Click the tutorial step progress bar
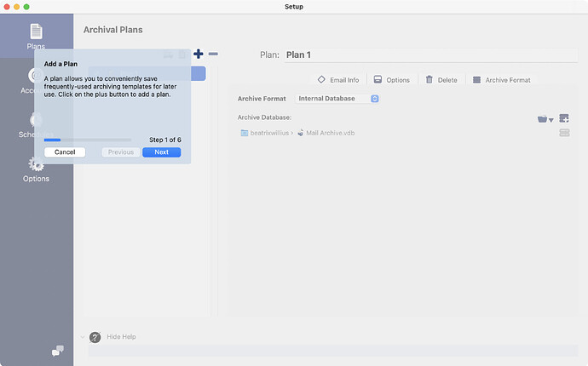This screenshot has height=366, width=588. (88, 140)
